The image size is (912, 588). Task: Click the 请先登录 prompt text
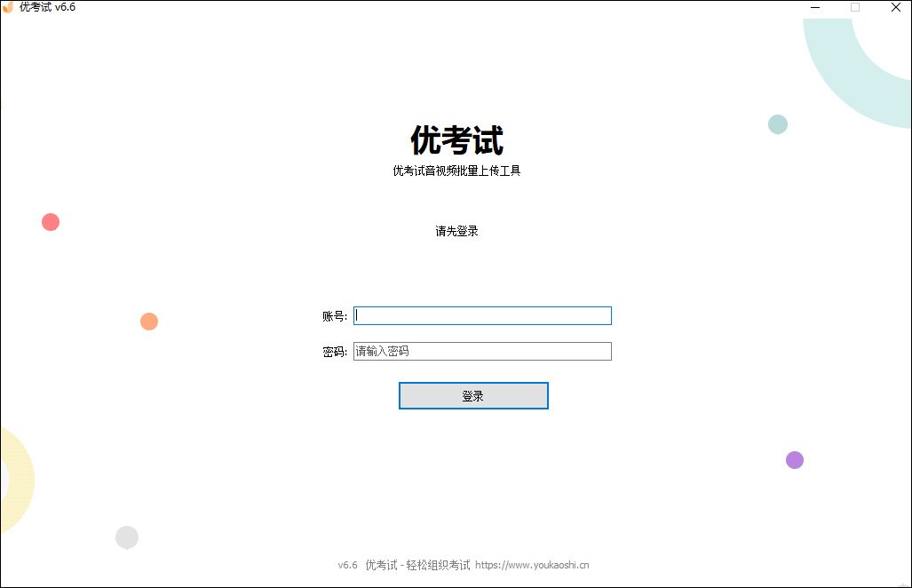click(x=456, y=230)
